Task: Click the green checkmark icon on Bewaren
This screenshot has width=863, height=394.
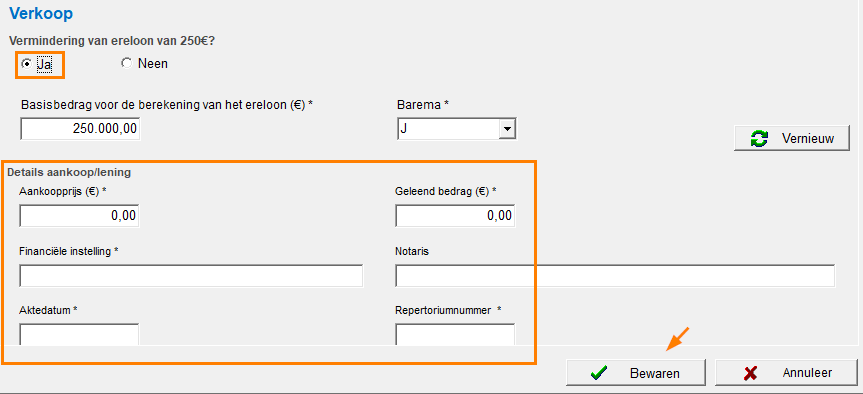Action: pyautogui.click(x=598, y=373)
